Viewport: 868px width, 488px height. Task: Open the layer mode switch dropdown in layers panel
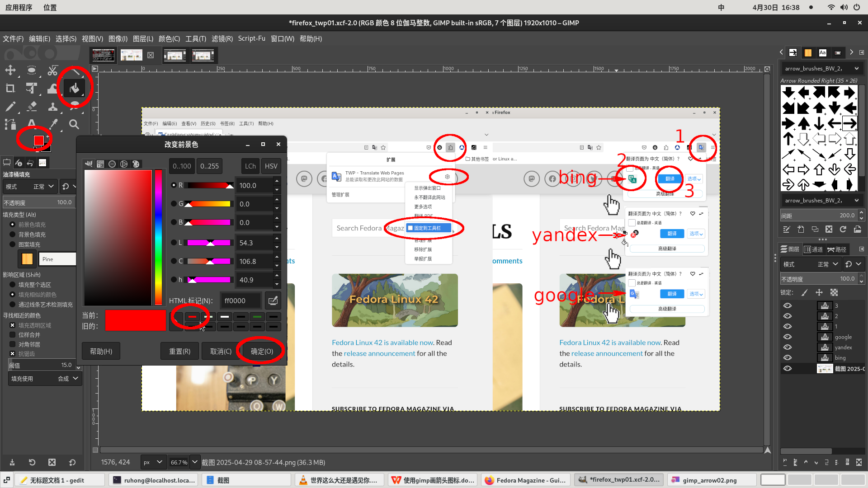click(854, 264)
